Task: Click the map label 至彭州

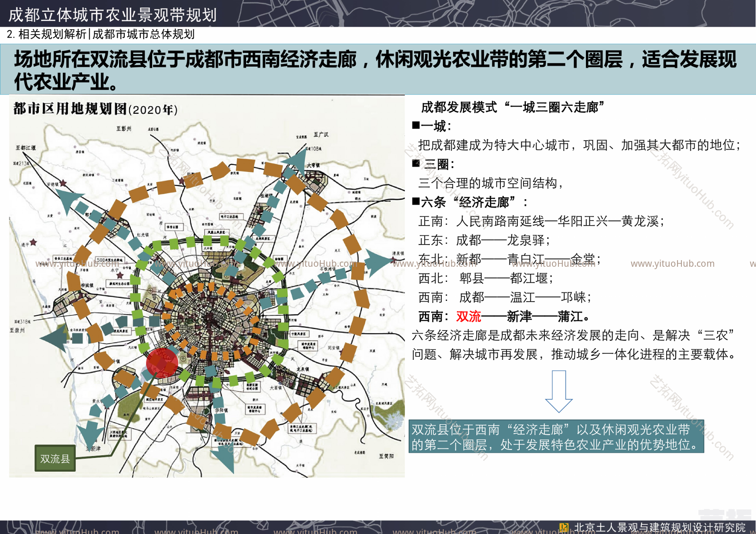Action: tap(124, 128)
